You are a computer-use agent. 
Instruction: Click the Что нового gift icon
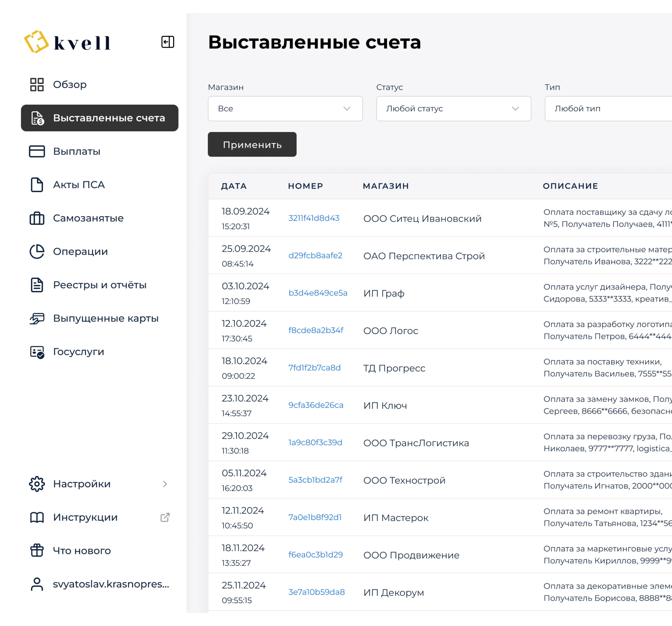(x=37, y=550)
